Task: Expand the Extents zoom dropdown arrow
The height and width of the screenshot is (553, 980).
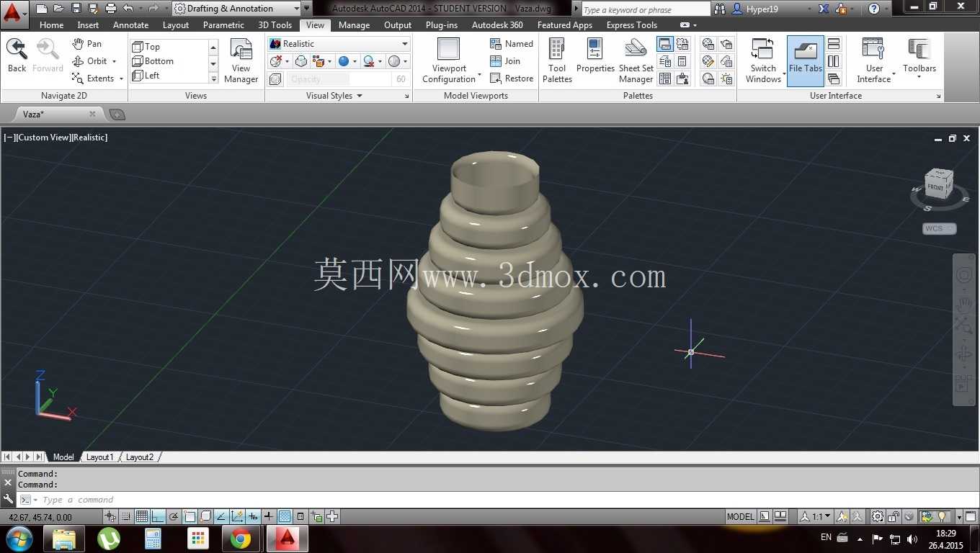Action: (120, 78)
